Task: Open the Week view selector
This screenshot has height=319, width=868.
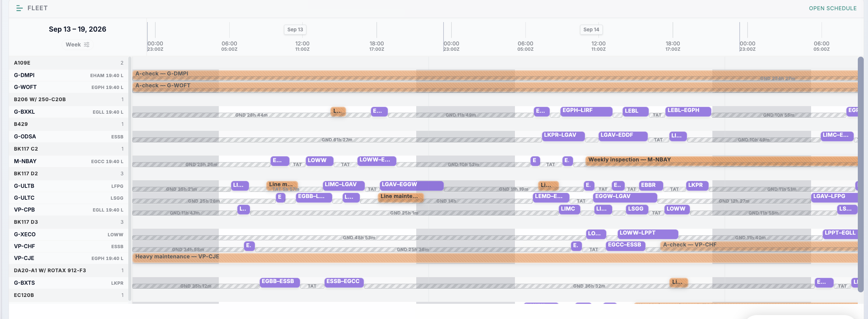Action: pyautogui.click(x=78, y=44)
